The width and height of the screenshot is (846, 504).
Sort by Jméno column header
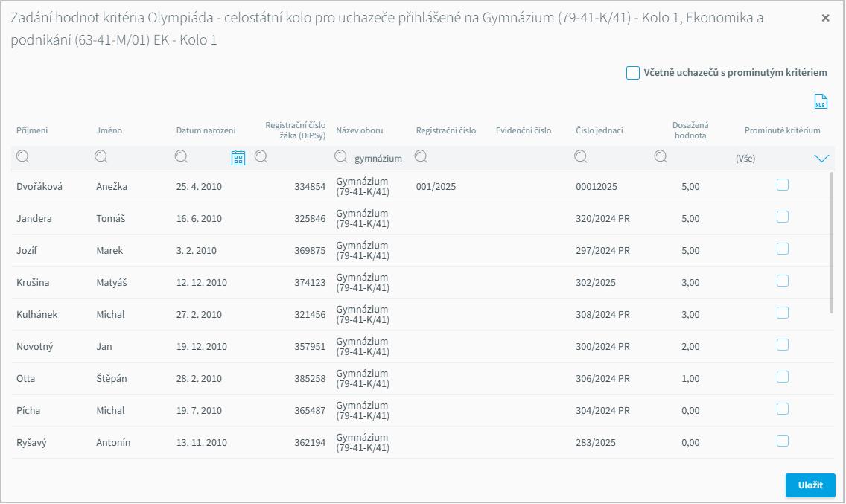pos(109,130)
